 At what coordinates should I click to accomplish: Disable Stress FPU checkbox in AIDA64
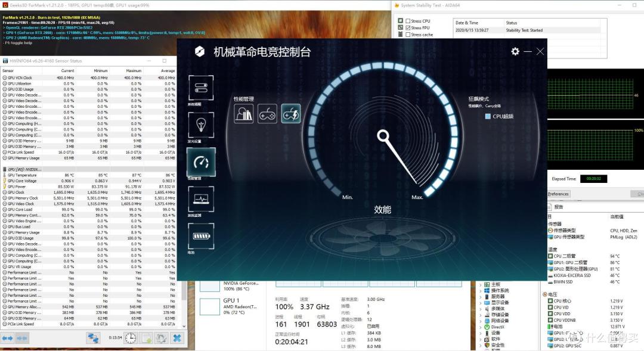[408, 27]
